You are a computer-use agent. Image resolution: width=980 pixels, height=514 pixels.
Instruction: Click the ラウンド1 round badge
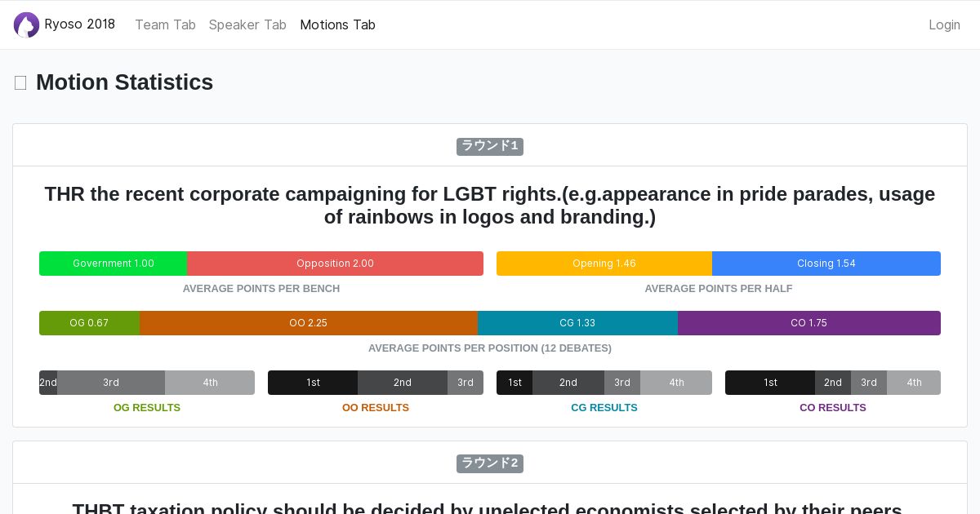pyautogui.click(x=489, y=146)
